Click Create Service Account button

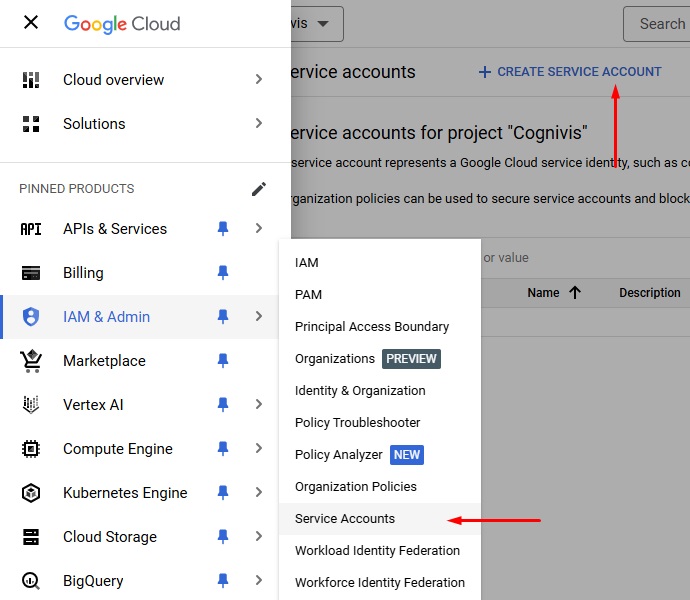coord(569,72)
